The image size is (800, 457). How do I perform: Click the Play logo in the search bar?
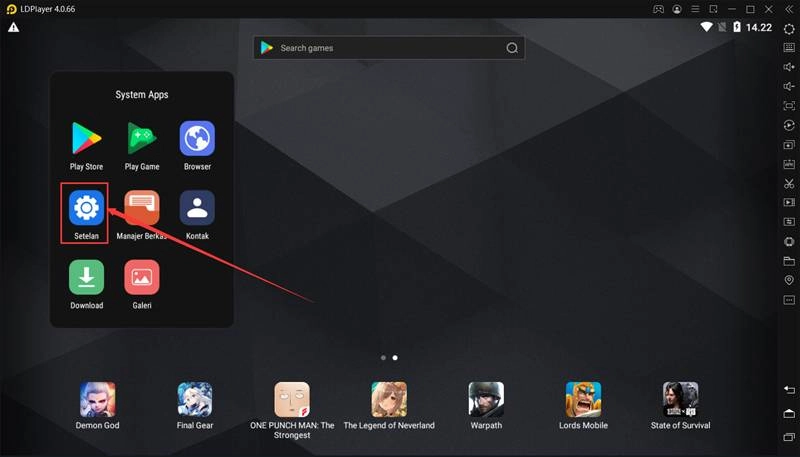pos(267,48)
